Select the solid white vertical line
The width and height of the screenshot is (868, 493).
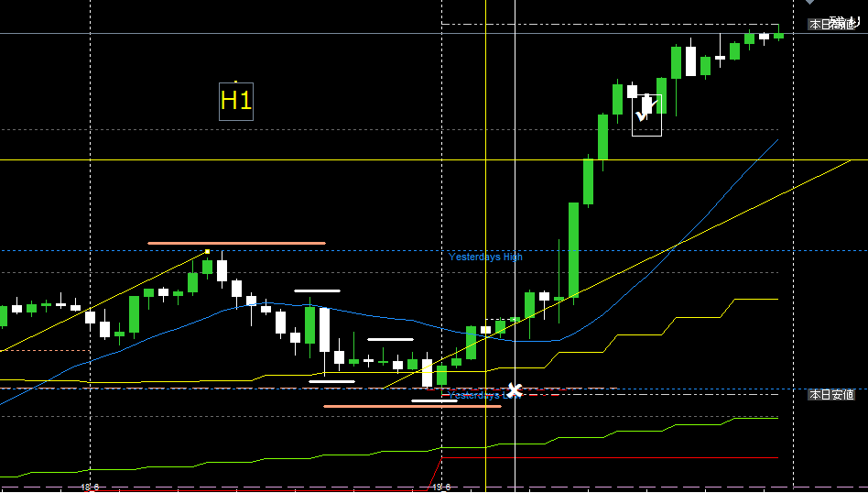515,183
